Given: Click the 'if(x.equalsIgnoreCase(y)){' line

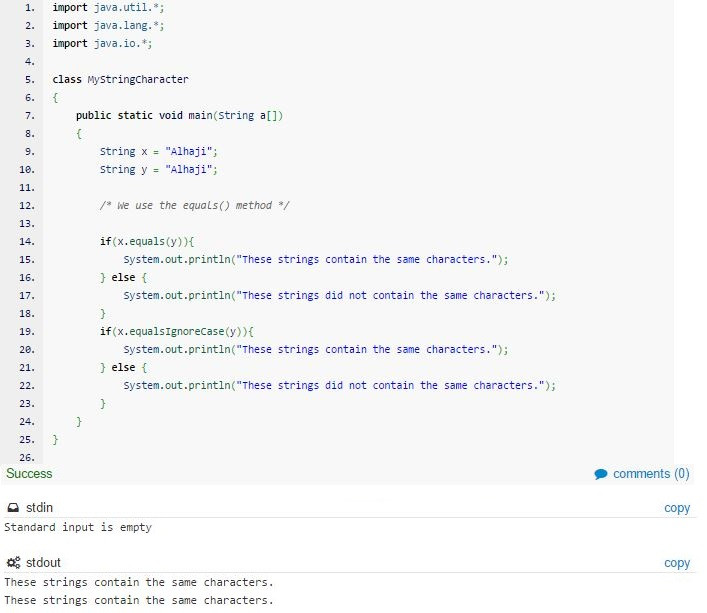Looking at the screenshot, I should (177, 332).
